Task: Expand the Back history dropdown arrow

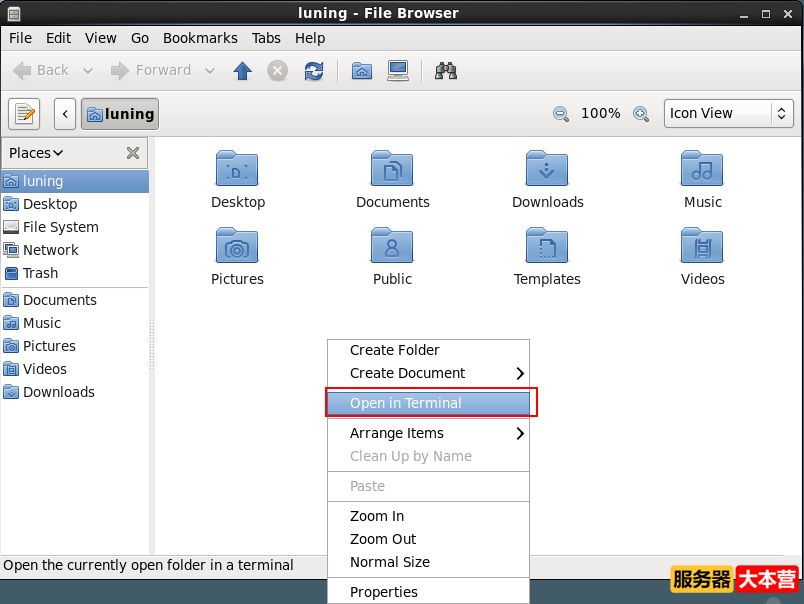Action: [88, 70]
